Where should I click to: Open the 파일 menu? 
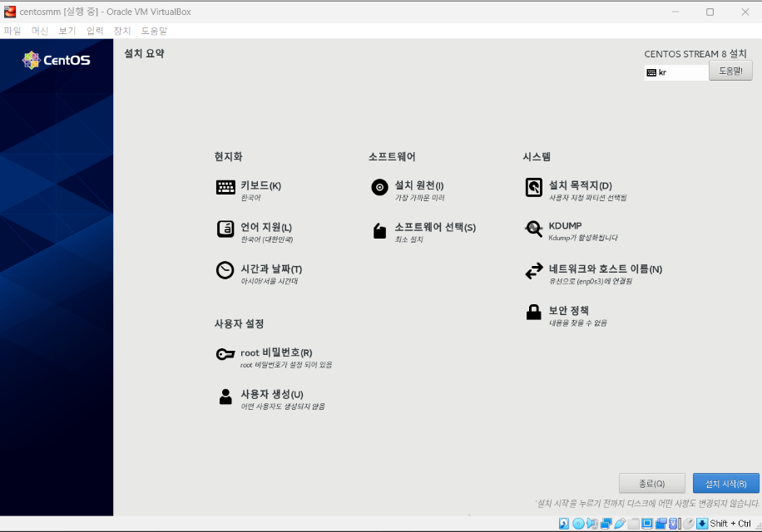[12, 31]
